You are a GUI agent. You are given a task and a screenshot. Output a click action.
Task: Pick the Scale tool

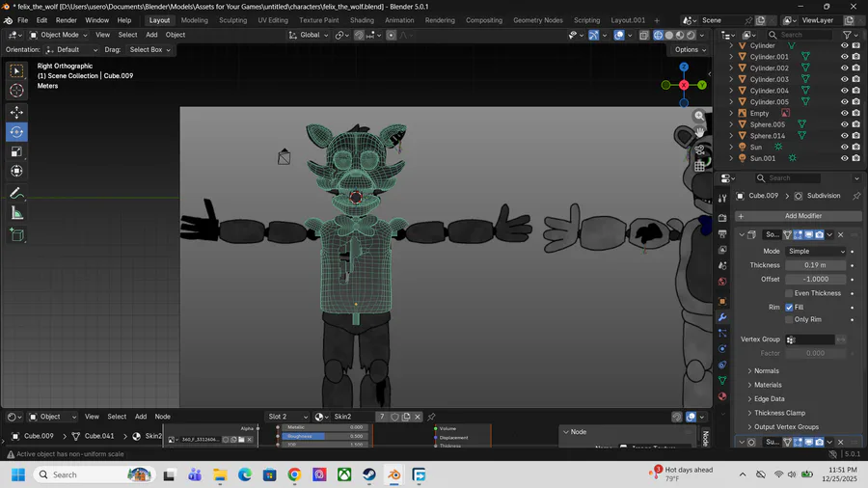coord(16,151)
